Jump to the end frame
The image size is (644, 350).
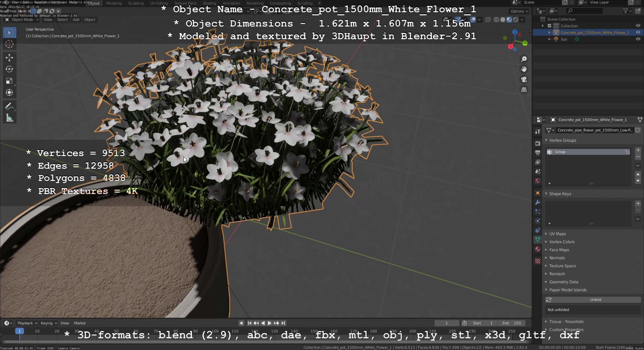coord(283,323)
